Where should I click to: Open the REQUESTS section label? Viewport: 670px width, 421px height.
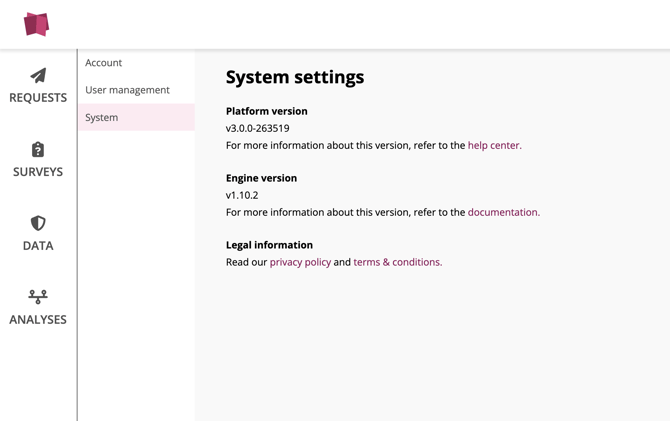point(38,98)
